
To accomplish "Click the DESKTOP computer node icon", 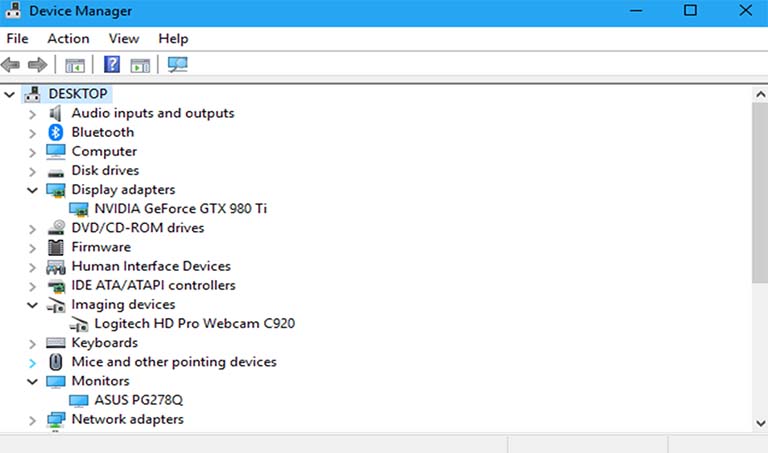I will (32, 94).
